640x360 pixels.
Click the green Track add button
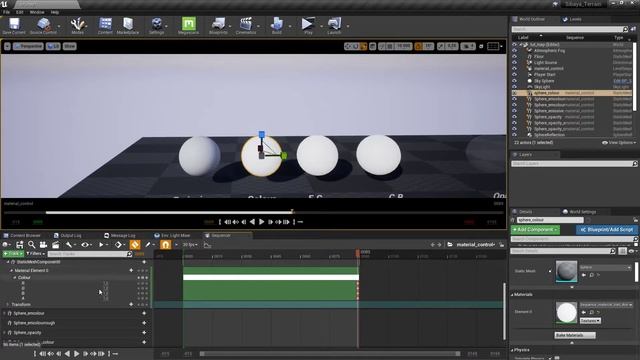pos(13,254)
